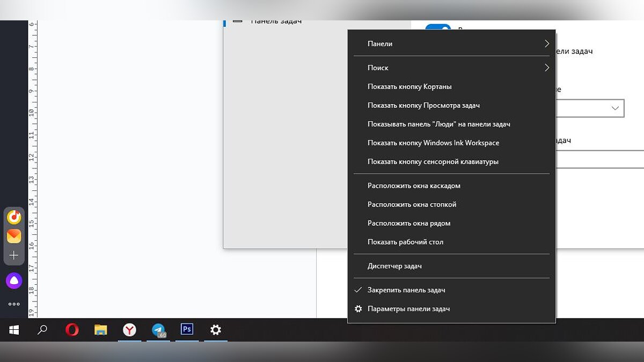Click the plus button in side panel

pyautogui.click(x=14, y=255)
